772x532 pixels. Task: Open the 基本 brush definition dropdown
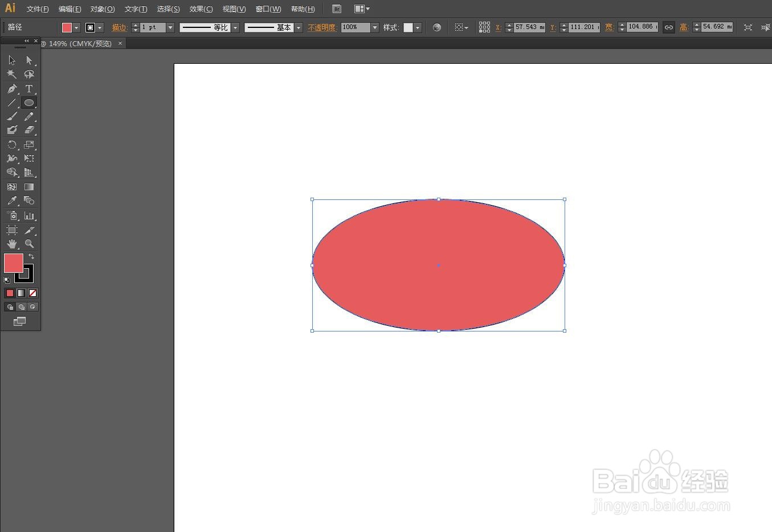click(299, 27)
